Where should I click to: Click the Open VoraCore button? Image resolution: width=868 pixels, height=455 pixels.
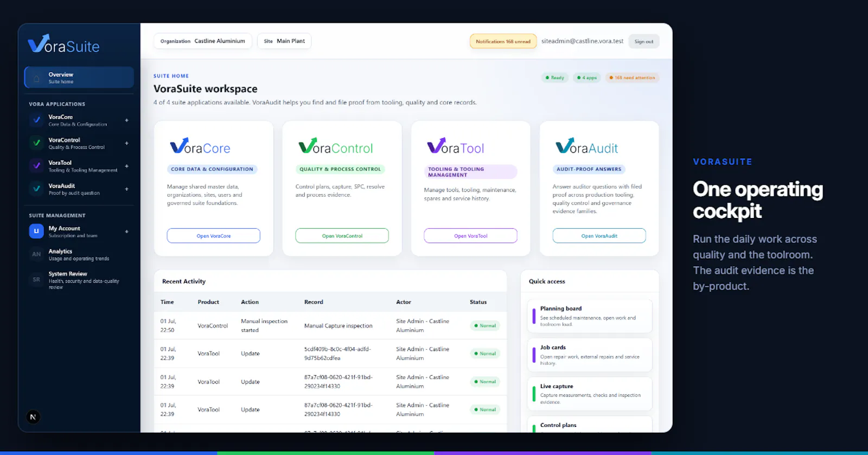[x=214, y=236]
